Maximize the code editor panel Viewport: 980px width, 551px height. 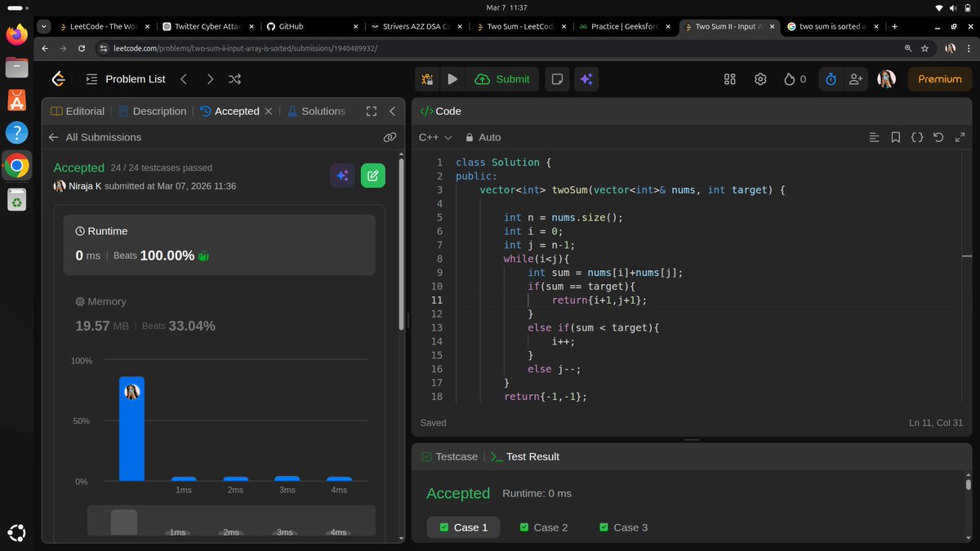[x=960, y=137]
